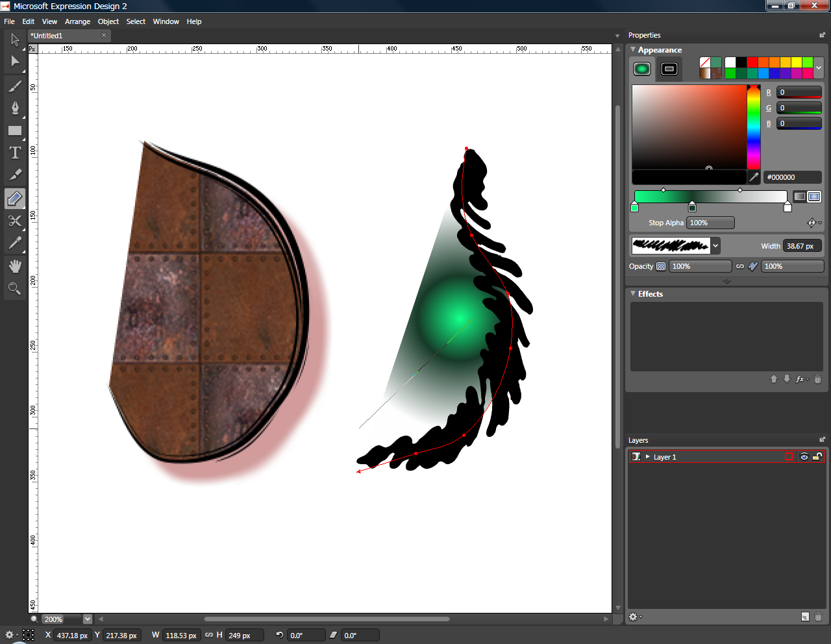Pick the red color swatch
This screenshot has height=644, width=831.
752,62
